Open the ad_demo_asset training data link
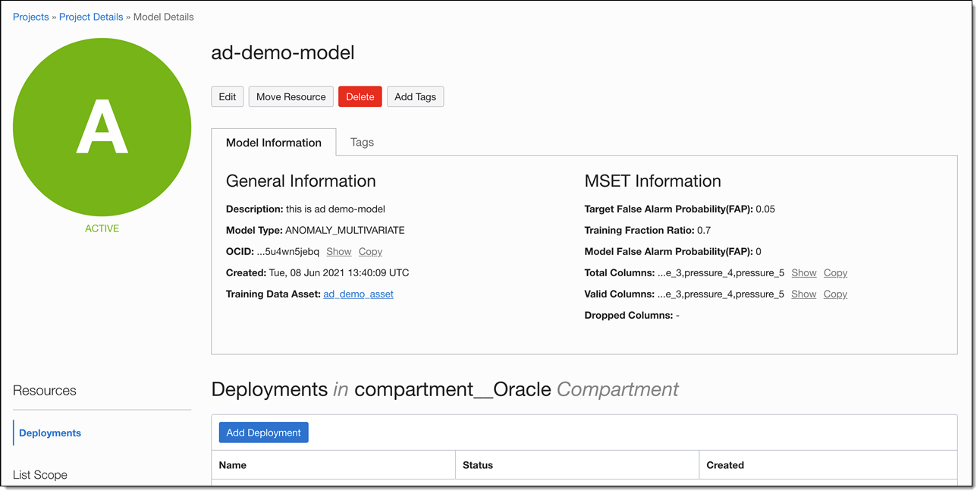Viewport: 980px width, 494px height. tap(358, 294)
